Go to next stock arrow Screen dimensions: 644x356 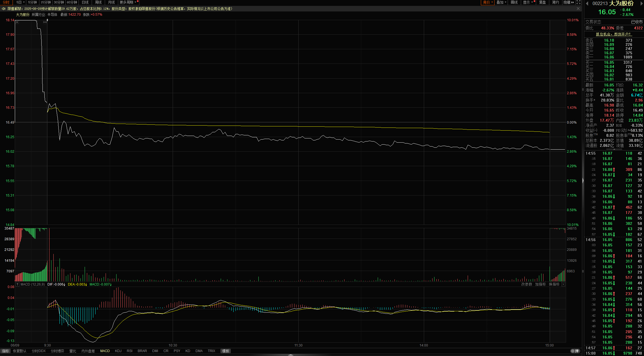(641, 3)
